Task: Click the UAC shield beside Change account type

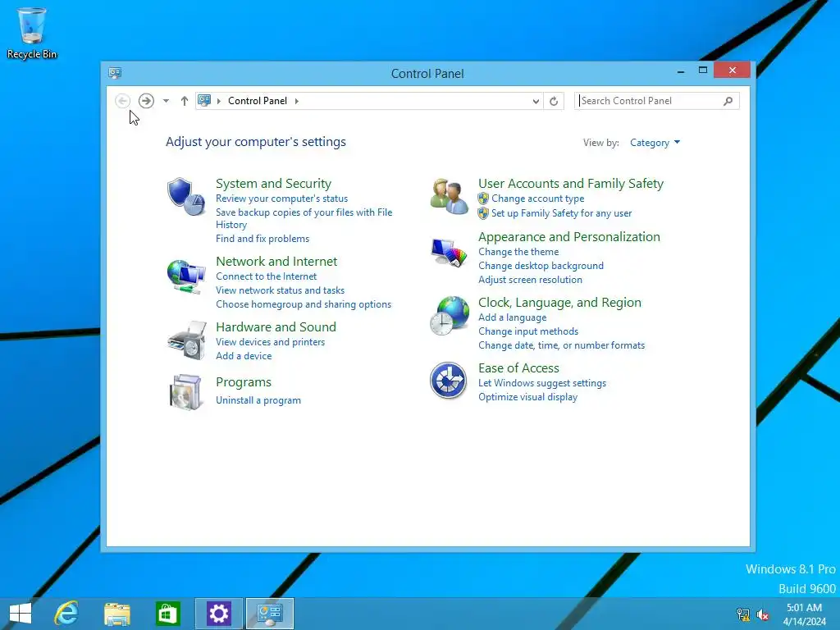Action: (483, 199)
